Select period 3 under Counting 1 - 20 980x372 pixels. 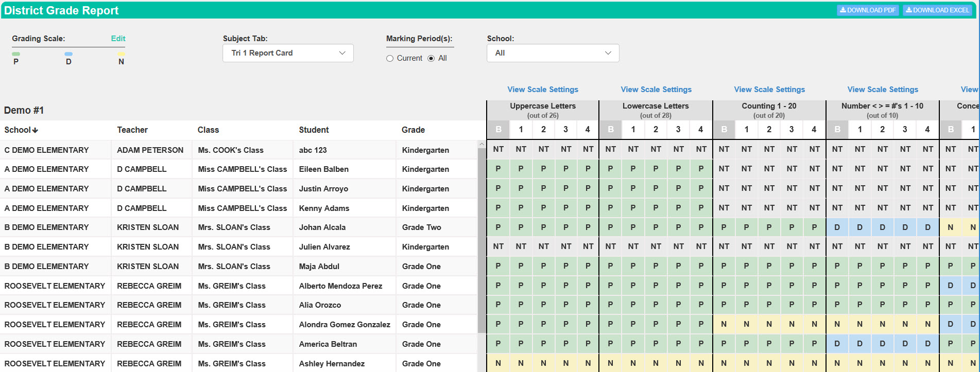(x=792, y=130)
